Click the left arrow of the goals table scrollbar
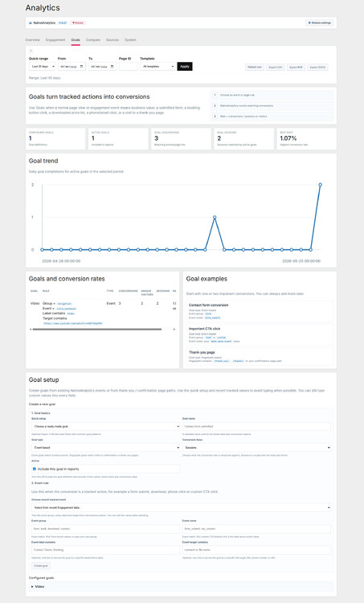The height and width of the screenshot is (603, 364). 31,329
